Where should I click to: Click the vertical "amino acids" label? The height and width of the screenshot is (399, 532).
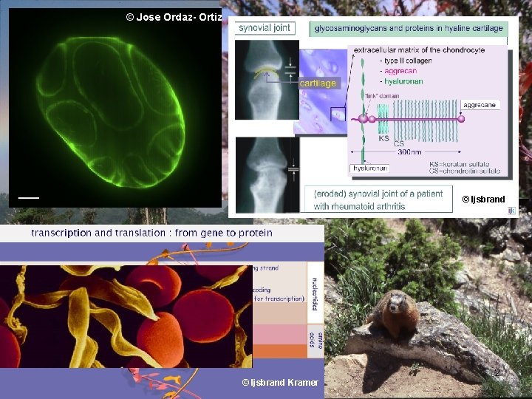tap(316, 341)
